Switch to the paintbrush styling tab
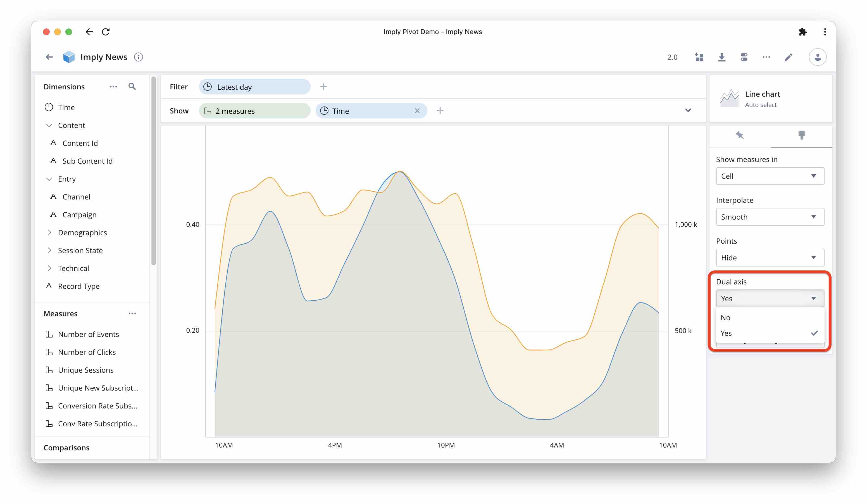 [x=802, y=136]
